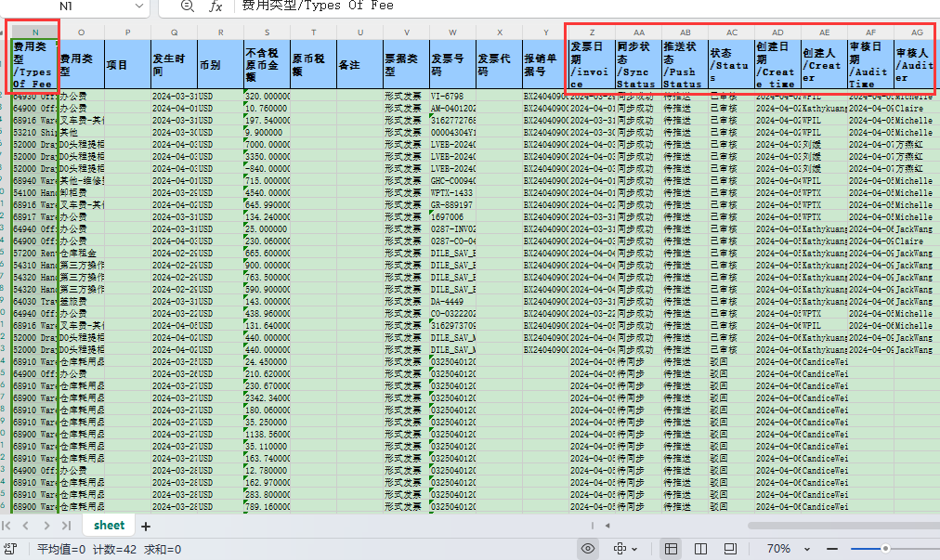Click amount cell 1138.5600
This screenshot has width=940, height=560.
(x=267, y=434)
